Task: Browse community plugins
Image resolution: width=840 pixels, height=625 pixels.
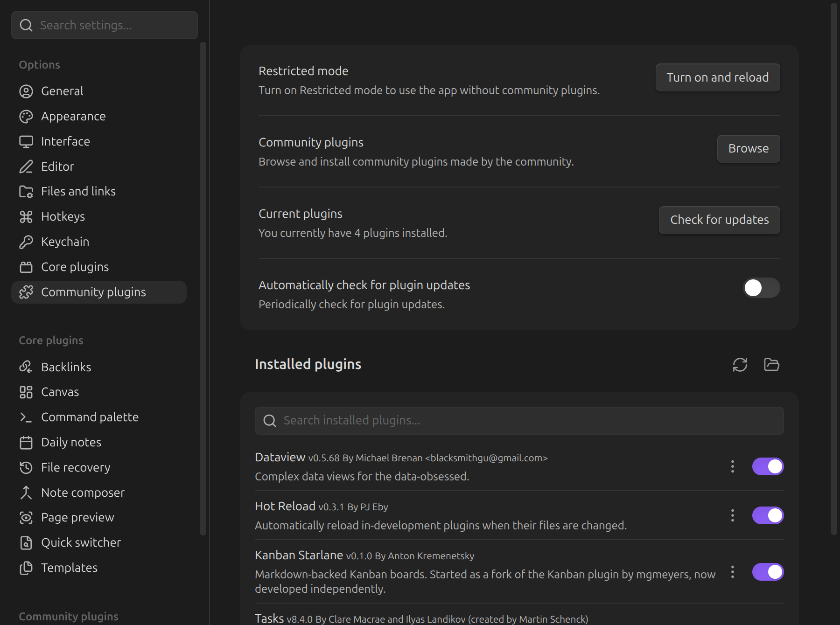Action: [749, 149]
